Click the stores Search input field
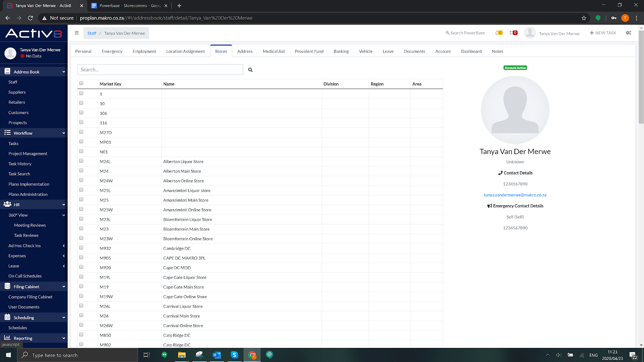Viewport: 644px width, 362px height. click(x=160, y=70)
